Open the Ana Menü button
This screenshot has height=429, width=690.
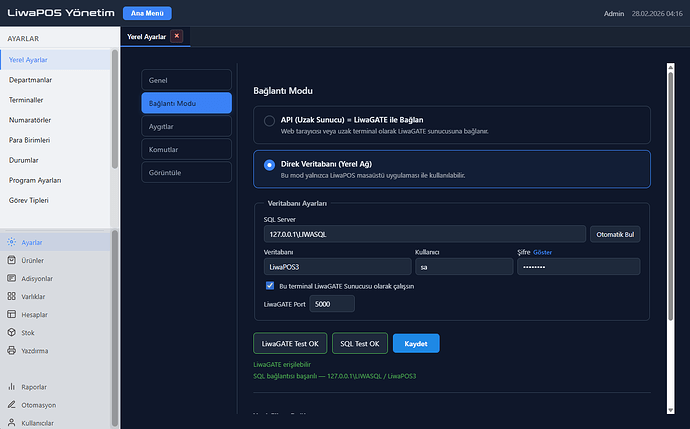147,14
